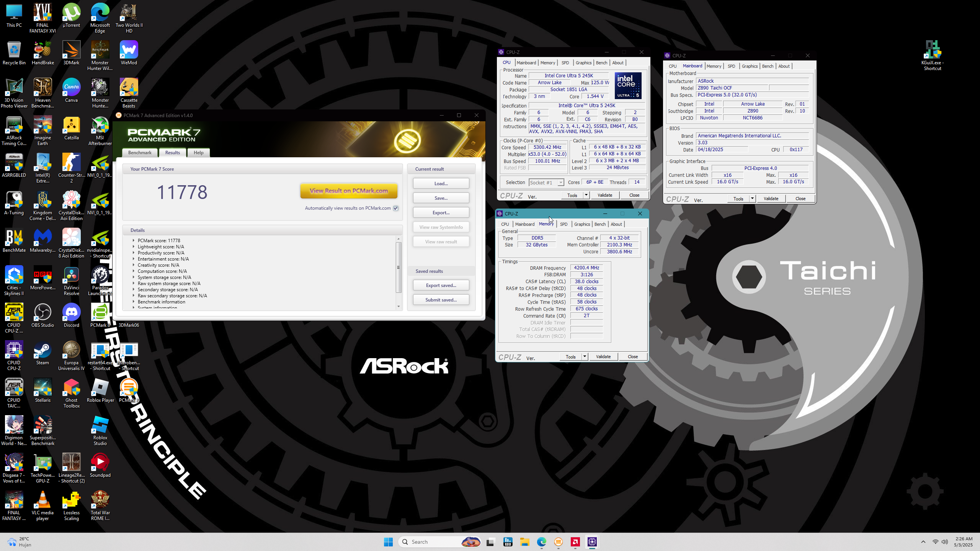Open Catzilla desktop icon
The width and height of the screenshot is (980, 551).
(x=71, y=128)
